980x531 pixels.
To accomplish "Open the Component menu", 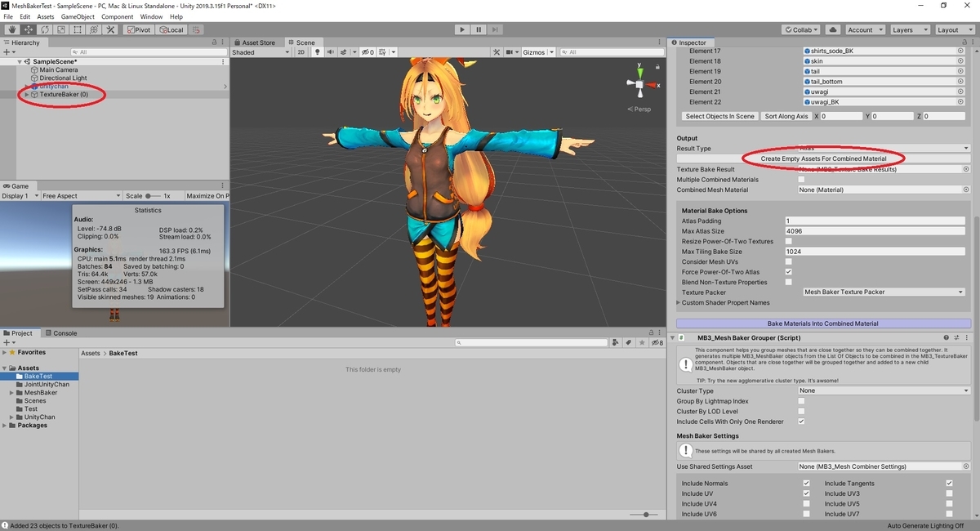I will pos(118,16).
